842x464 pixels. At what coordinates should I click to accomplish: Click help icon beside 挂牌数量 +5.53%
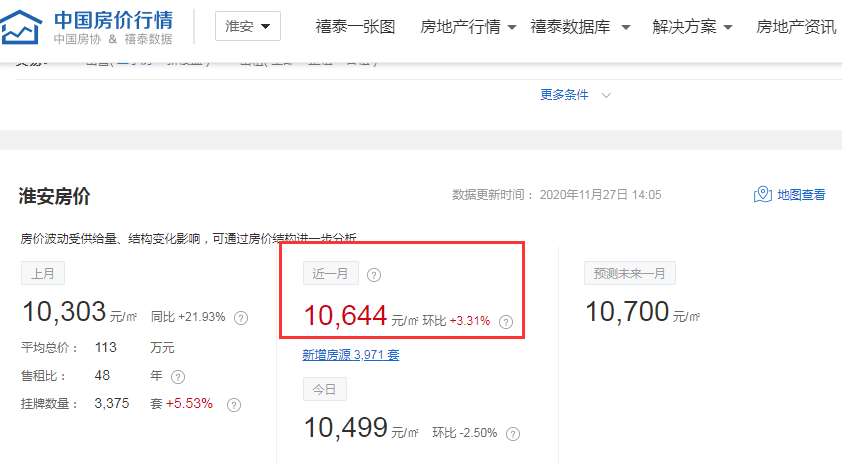coord(234,405)
